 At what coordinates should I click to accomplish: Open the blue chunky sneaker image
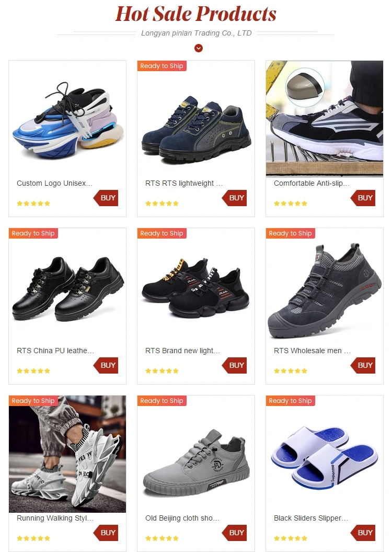[67, 119]
